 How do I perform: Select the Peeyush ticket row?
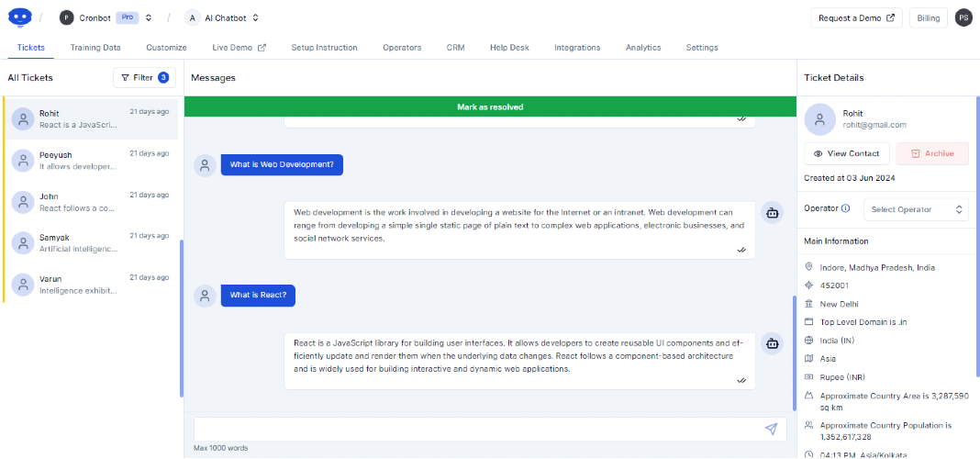91,160
